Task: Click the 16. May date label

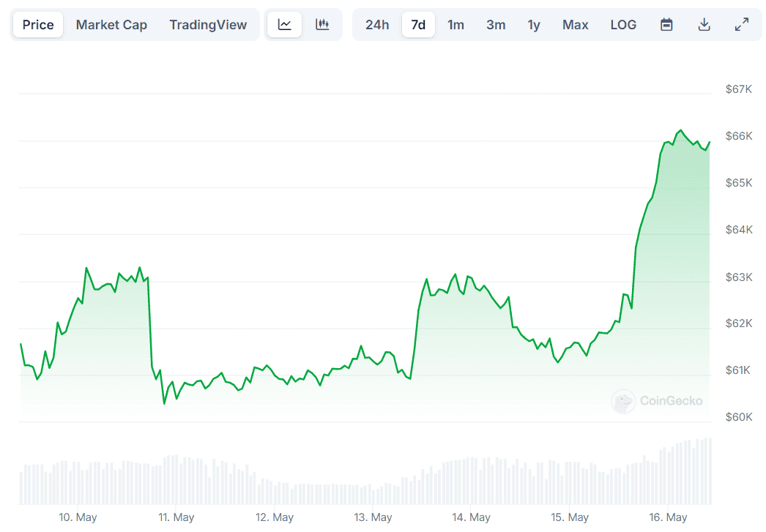Action: point(668,517)
